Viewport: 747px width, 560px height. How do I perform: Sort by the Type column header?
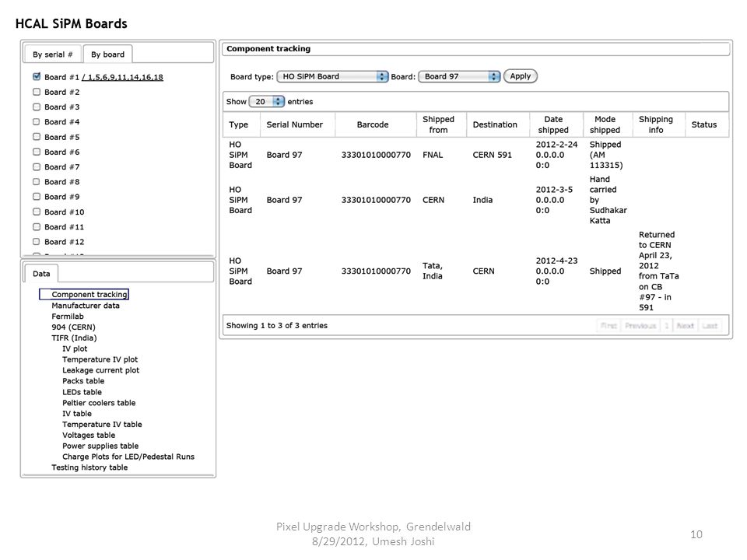click(x=241, y=124)
